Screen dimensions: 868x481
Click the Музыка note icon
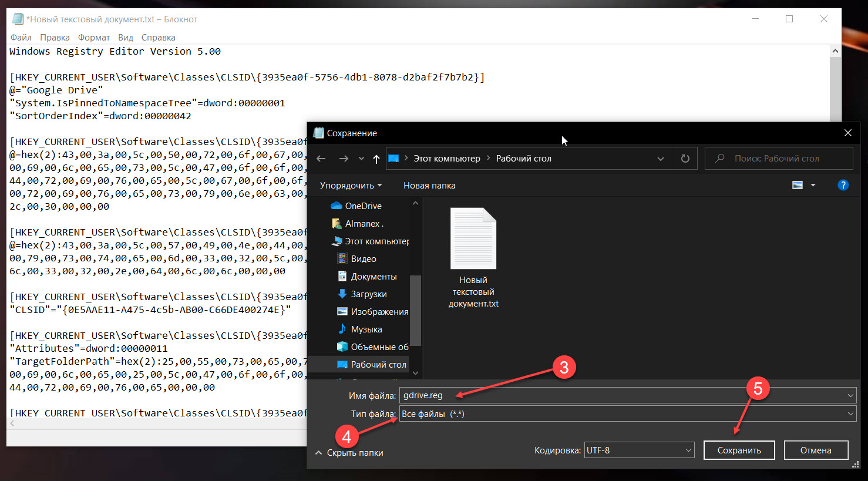tap(342, 329)
